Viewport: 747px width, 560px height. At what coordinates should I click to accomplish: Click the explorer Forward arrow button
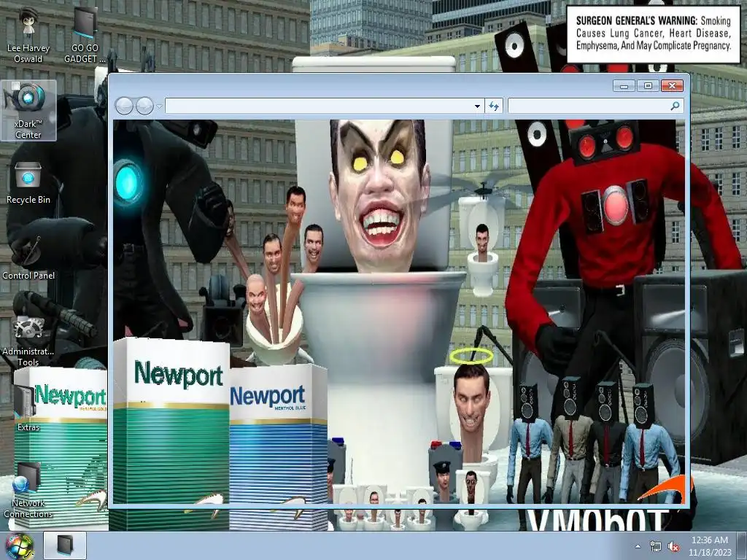[145, 106]
